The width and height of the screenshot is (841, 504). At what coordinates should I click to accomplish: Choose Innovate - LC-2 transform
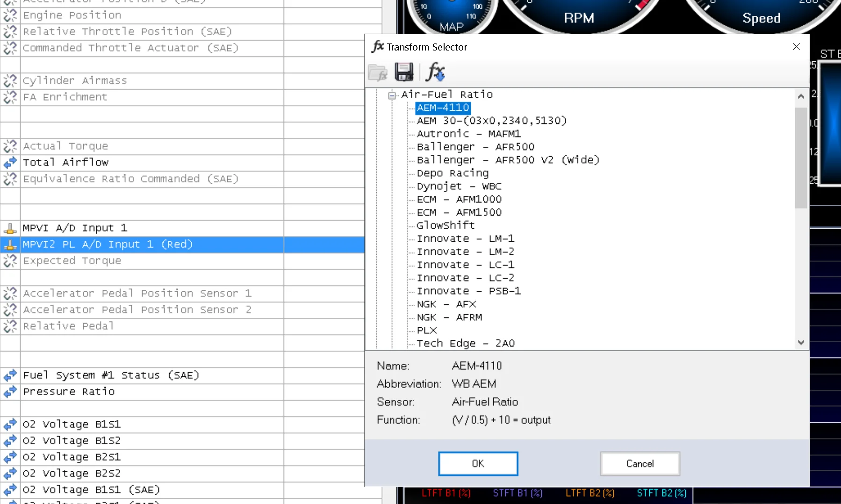[466, 278]
